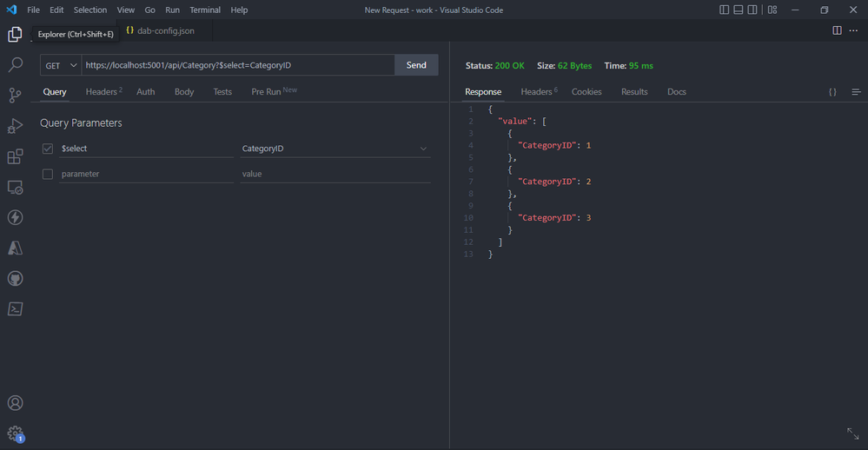The image size is (868, 450).
Task: Toggle panel layout icon in title bar
Action: 739,10
